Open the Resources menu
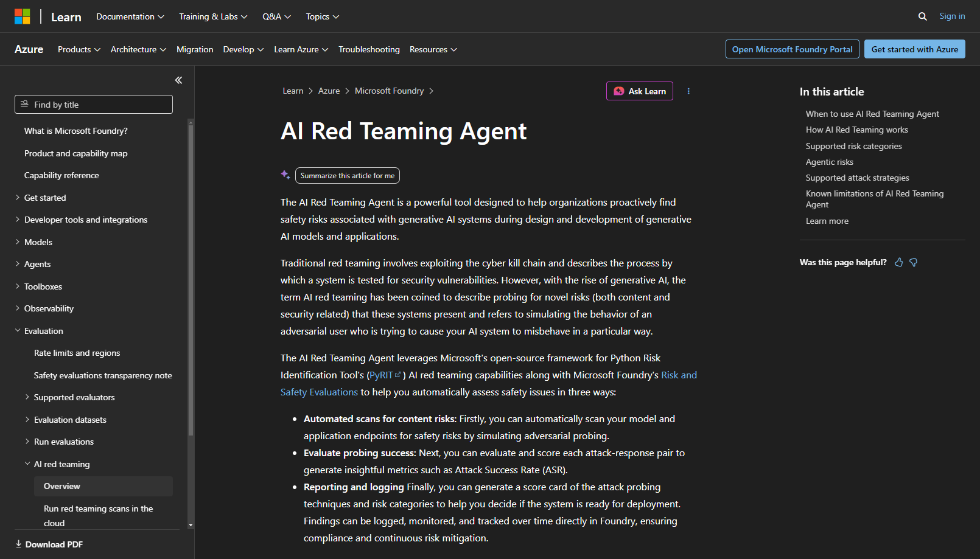 click(x=433, y=49)
